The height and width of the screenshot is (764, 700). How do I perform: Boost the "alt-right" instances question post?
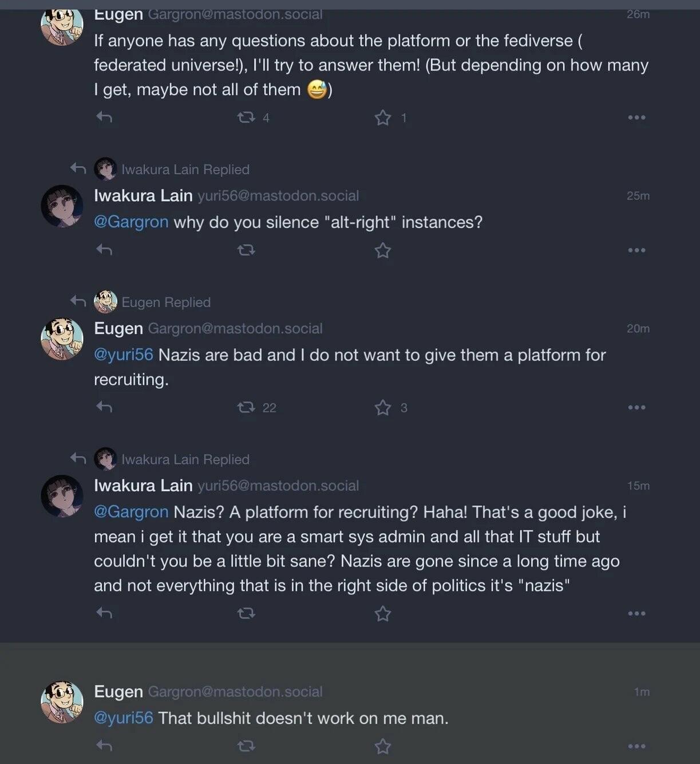click(x=246, y=250)
